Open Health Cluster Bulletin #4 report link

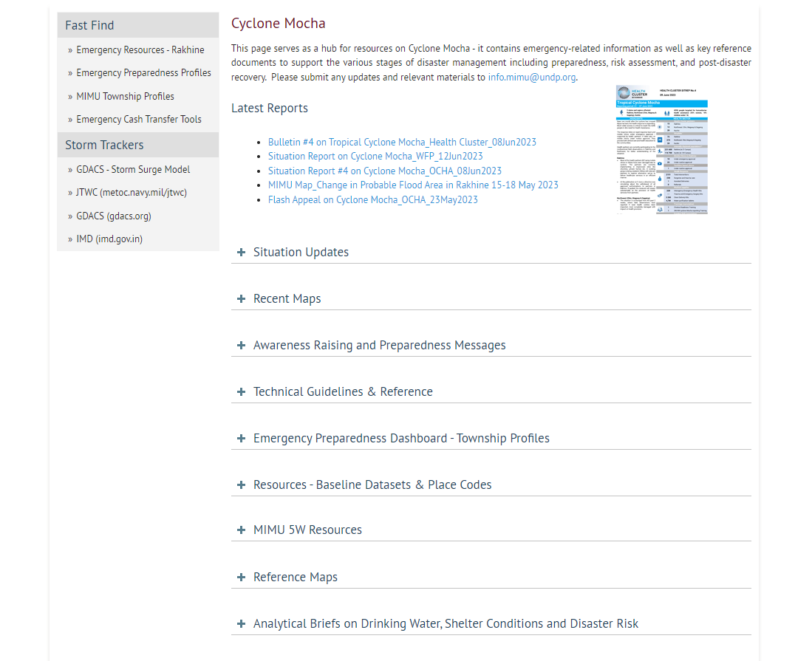402,142
